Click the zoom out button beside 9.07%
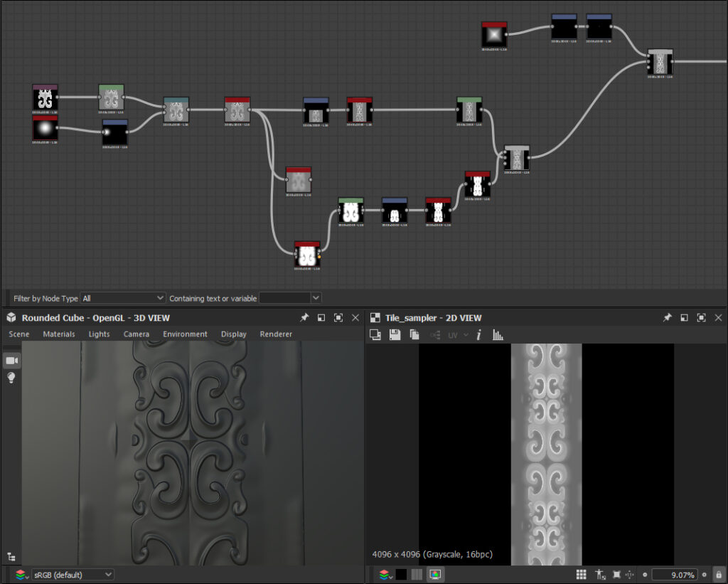 (x=645, y=574)
